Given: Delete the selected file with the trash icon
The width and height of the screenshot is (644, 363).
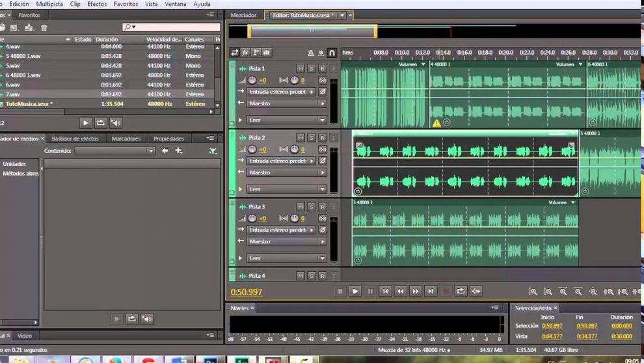Looking at the screenshot, I should click(x=44, y=27).
